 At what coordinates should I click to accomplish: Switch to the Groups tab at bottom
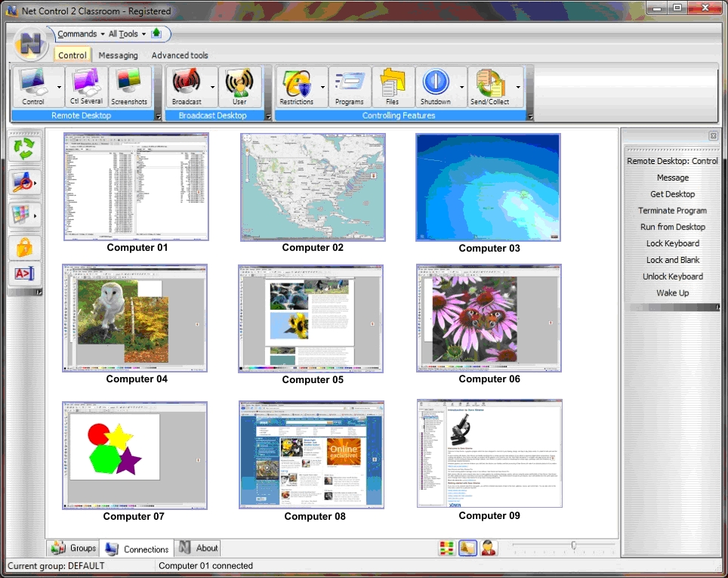[x=74, y=549]
